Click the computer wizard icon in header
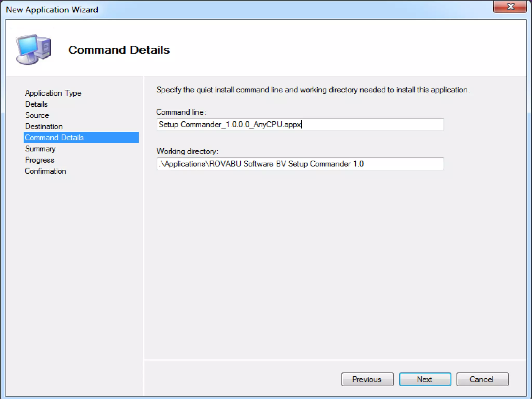Screen dimensions: 532x399 tap(34, 49)
